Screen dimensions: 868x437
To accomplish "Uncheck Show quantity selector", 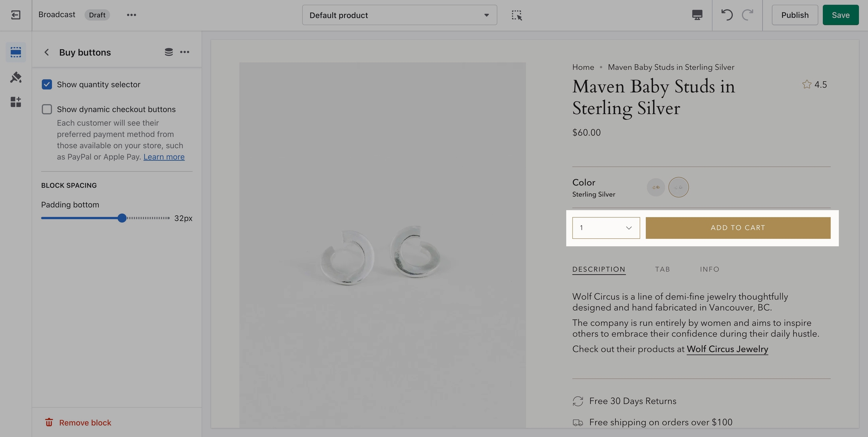I will point(47,84).
